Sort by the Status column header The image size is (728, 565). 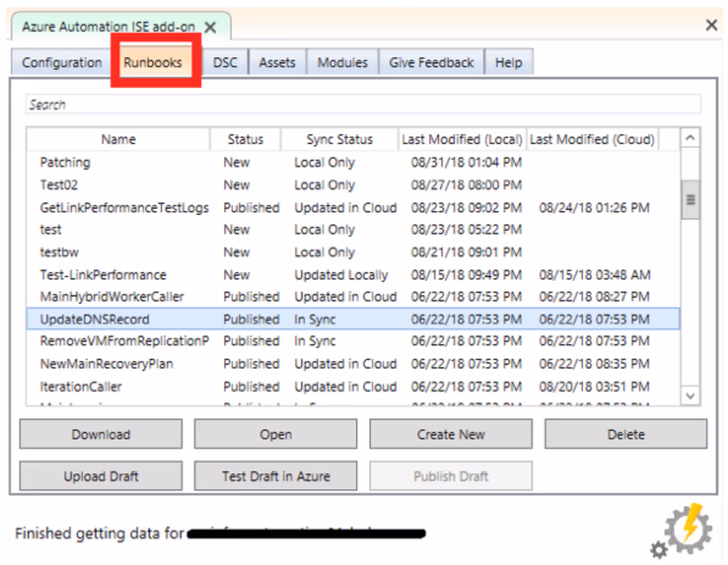point(245,139)
